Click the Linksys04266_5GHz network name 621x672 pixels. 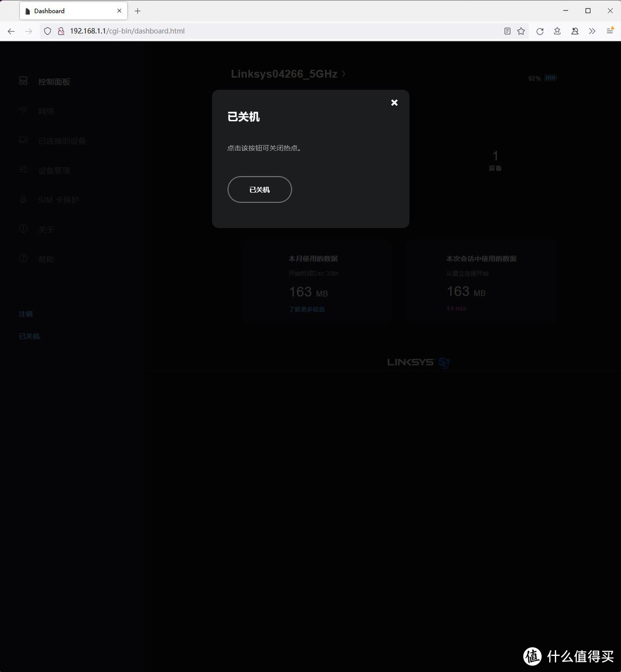[x=284, y=74]
